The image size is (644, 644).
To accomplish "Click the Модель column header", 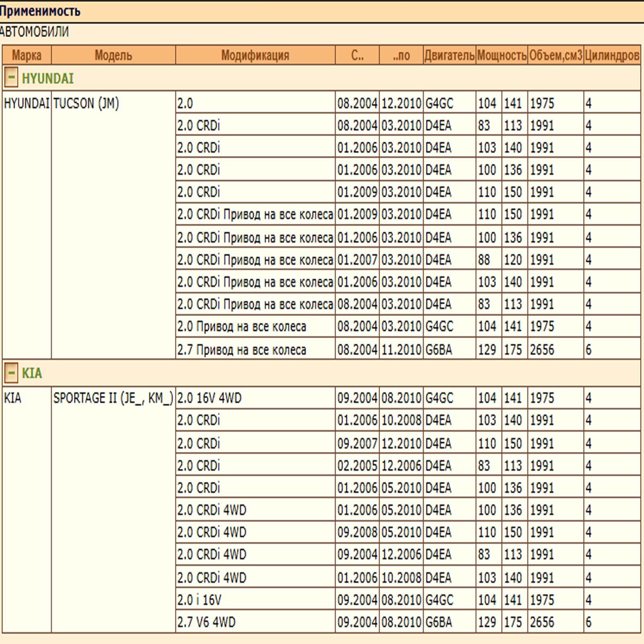I will click(113, 55).
